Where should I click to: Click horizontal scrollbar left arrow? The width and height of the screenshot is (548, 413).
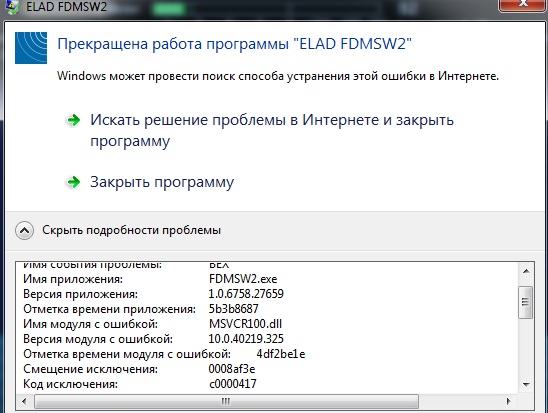coord(24,401)
